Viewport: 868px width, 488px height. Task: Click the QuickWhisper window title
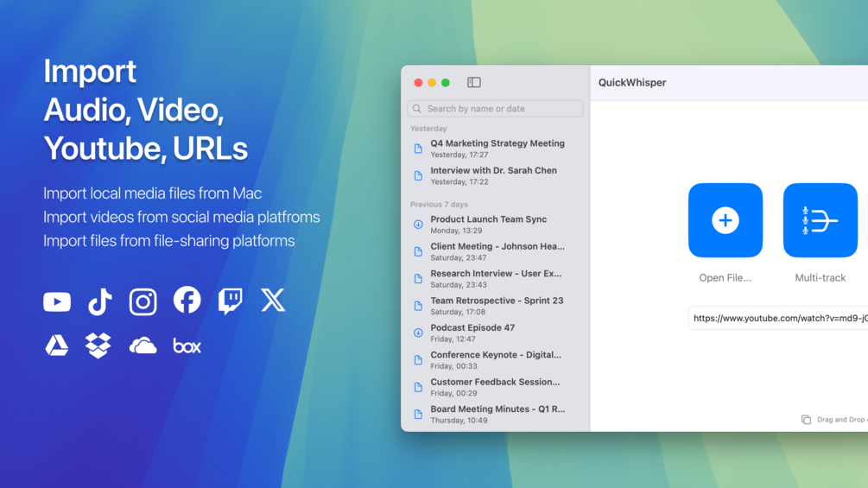(x=632, y=82)
